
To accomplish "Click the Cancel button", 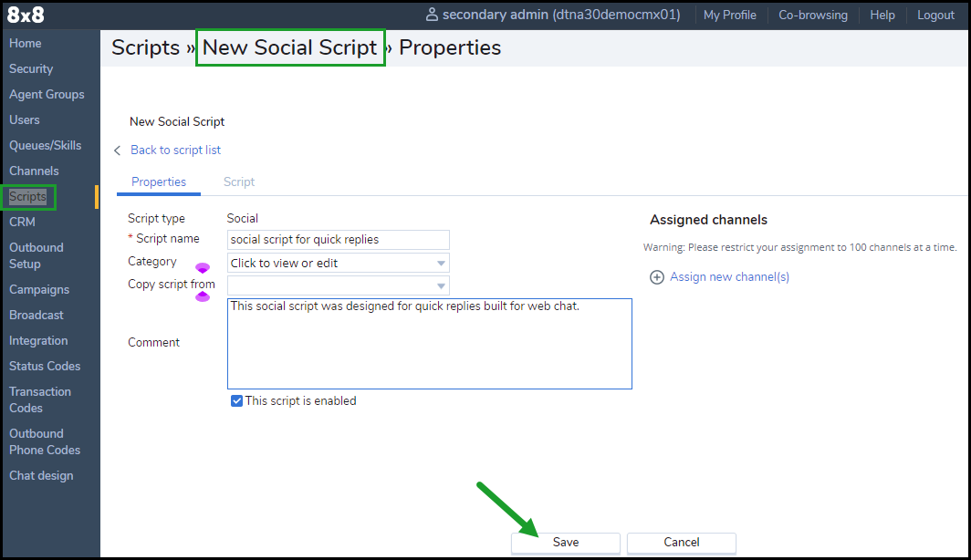I will pyautogui.click(x=681, y=543).
